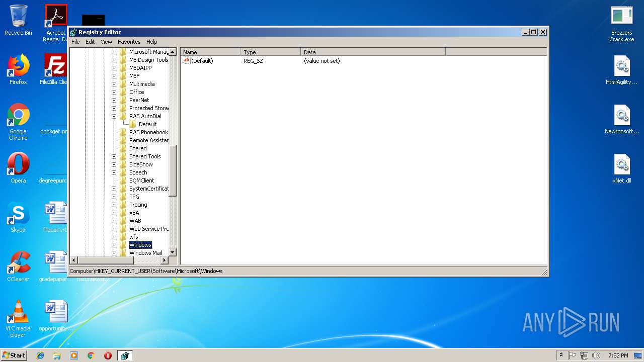Select the RAS Phonebook folder icon
The height and width of the screenshot is (362, 644).
[123, 132]
